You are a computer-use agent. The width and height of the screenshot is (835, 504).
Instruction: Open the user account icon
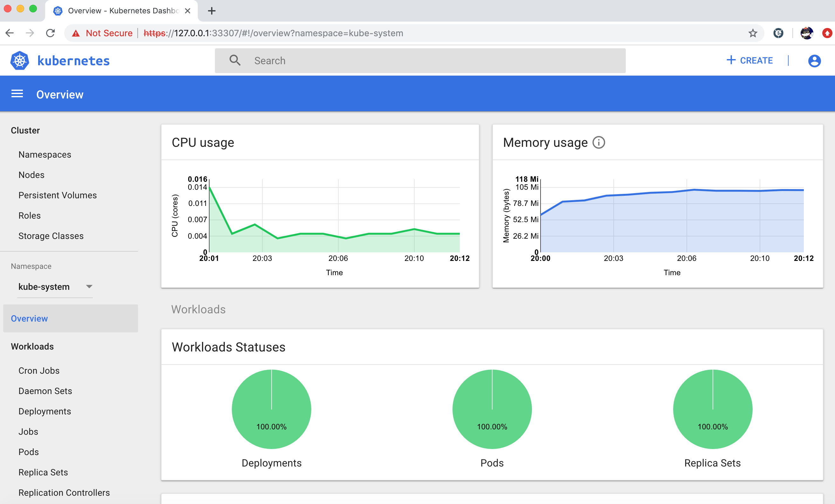(x=814, y=61)
